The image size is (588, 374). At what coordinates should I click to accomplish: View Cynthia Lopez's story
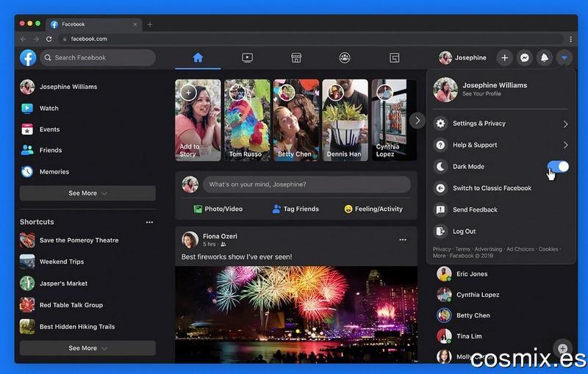394,121
